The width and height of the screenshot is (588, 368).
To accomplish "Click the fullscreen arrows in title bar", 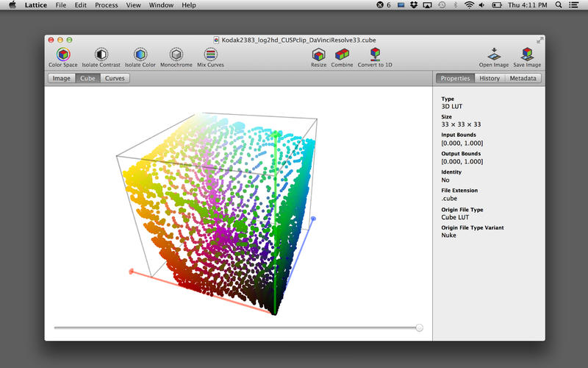I will click(x=540, y=39).
